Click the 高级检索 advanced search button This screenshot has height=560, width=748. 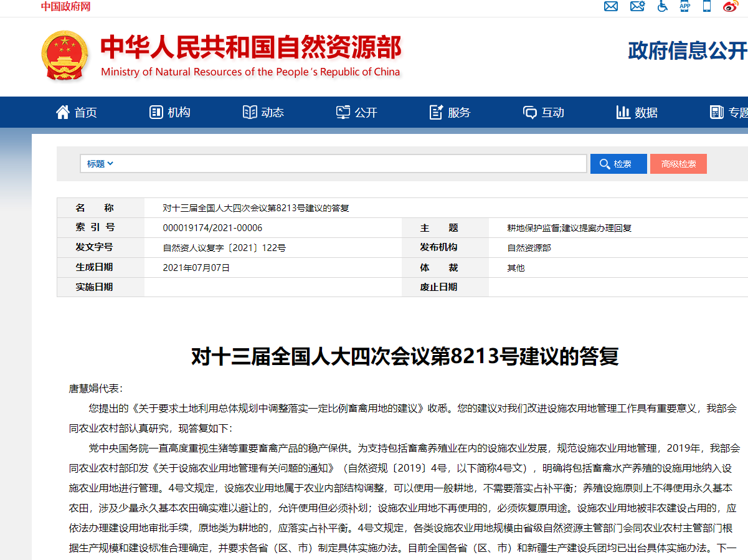[x=678, y=164]
